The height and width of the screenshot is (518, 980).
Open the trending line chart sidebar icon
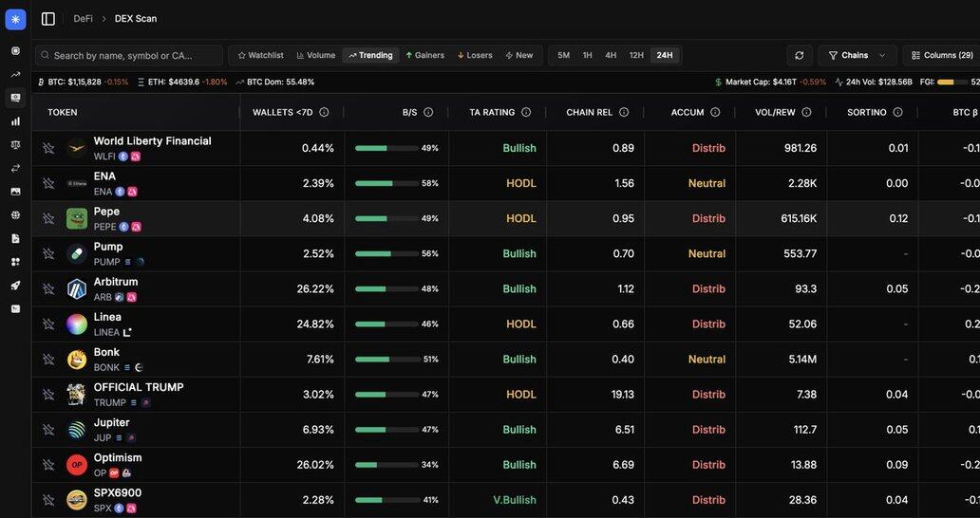[x=15, y=74]
